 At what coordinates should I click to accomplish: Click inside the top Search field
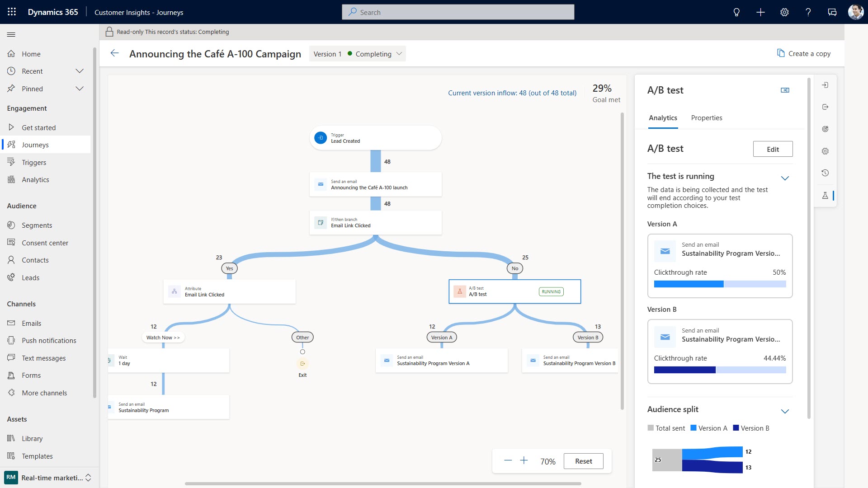click(x=458, y=12)
